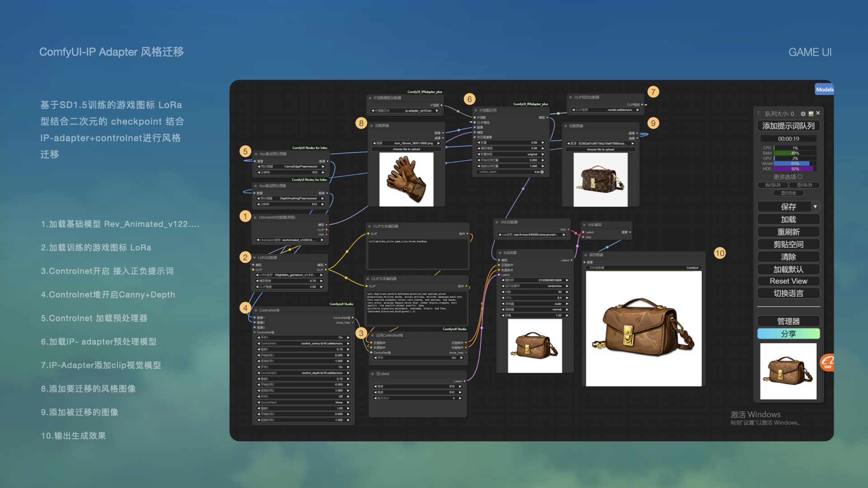Open the Models tab
Viewport: 868px width, 488px height.
825,89
